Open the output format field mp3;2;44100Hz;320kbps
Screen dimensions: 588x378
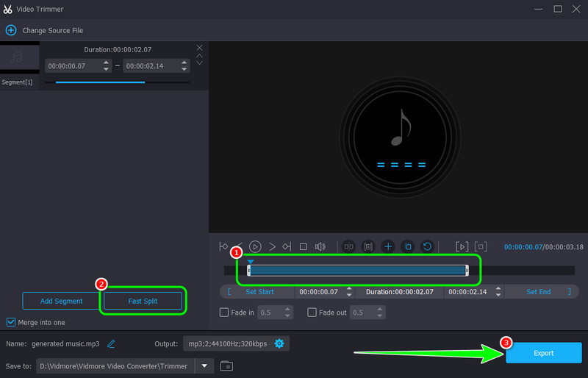[227, 343]
